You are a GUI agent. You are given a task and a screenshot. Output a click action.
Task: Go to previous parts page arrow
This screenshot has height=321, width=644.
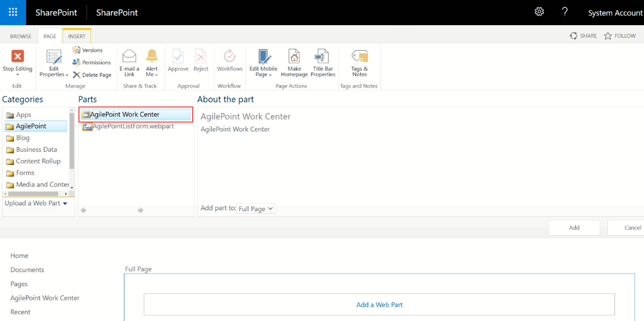(x=84, y=210)
